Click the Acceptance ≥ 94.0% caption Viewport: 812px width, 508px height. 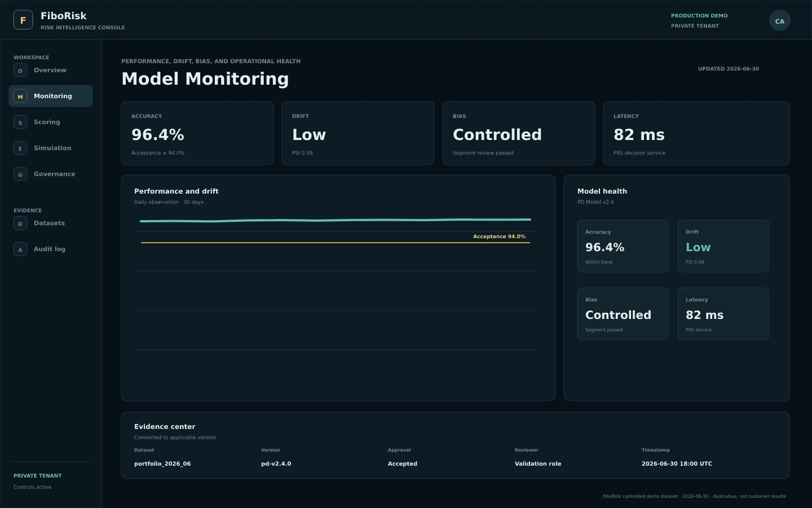click(x=158, y=153)
